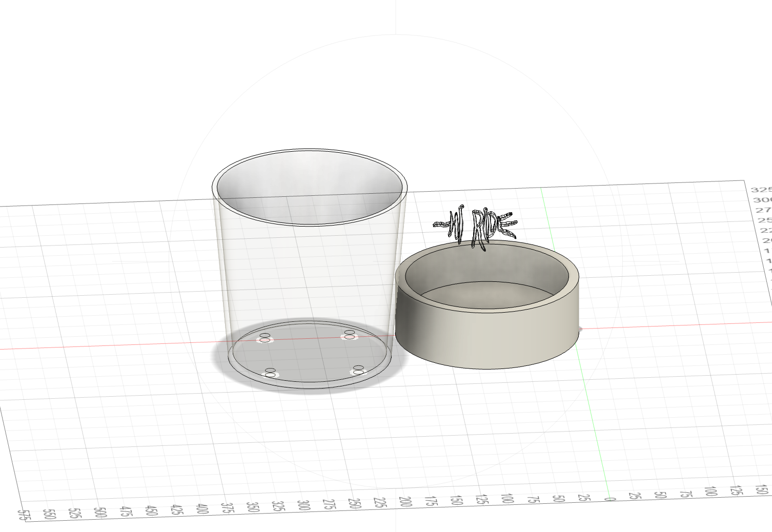Viewport: 772px width, 532px height.
Task: Click the 200 grid label on bottom ruler
Action: pos(405,501)
